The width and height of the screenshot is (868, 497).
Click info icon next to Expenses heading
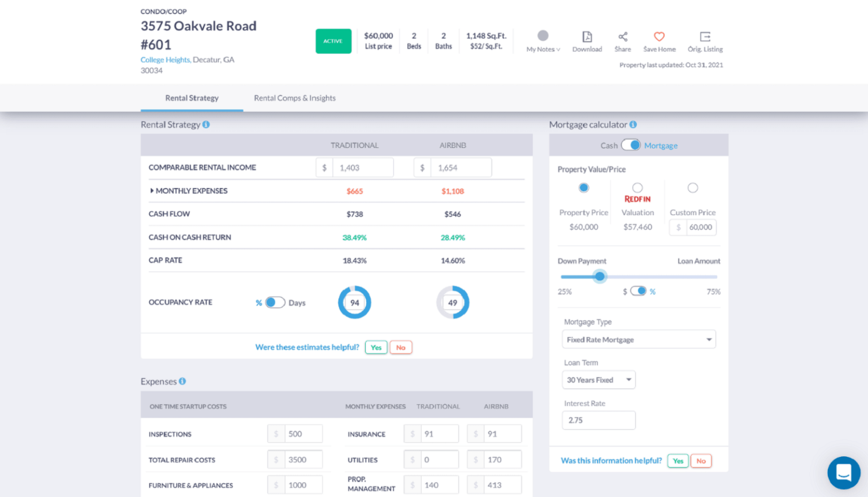[x=183, y=382]
